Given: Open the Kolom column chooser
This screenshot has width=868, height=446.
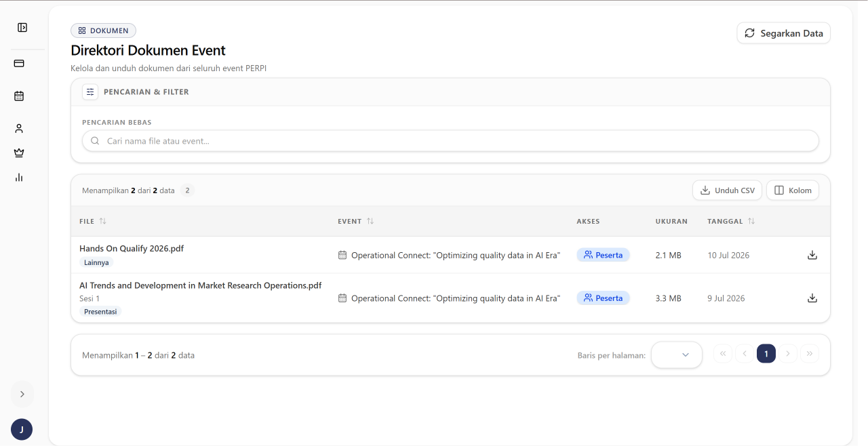Looking at the screenshot, I should click(792, 190).
